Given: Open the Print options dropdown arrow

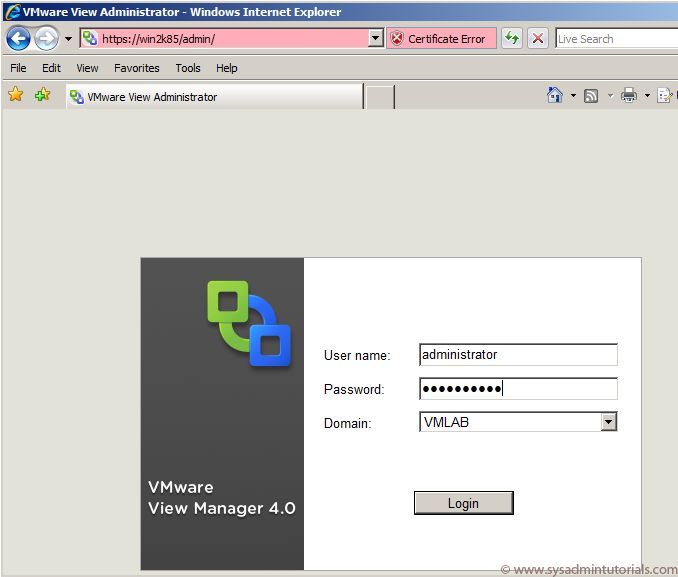Looking at the screenshot, I should coord(647,95).
